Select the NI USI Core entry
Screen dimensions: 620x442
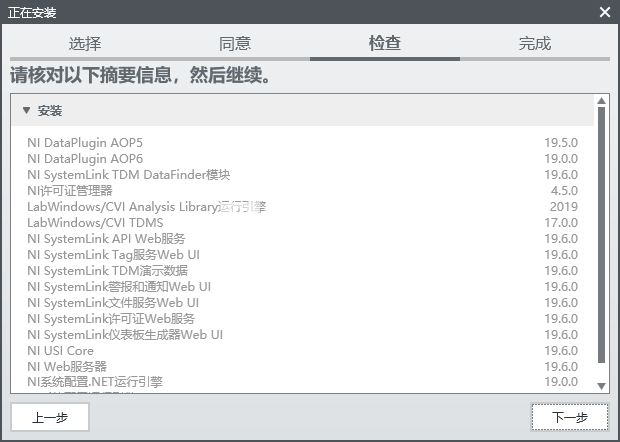pos(302,351)
